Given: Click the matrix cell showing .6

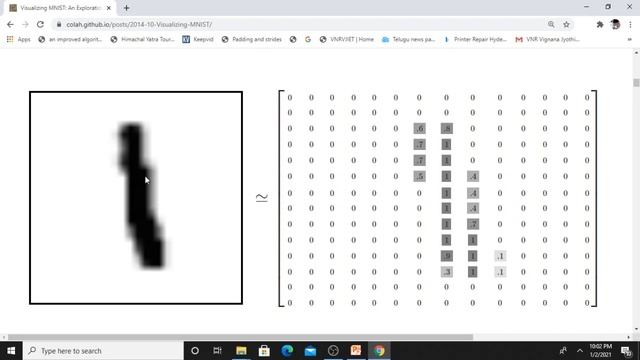Looking at the screenshot, I should [419, 129].
